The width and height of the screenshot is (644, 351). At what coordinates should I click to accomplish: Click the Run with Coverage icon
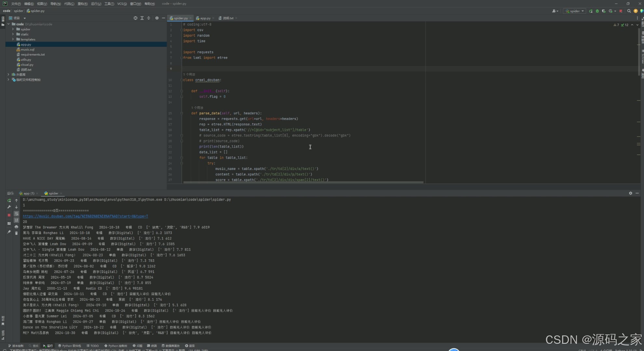[604, 11]
